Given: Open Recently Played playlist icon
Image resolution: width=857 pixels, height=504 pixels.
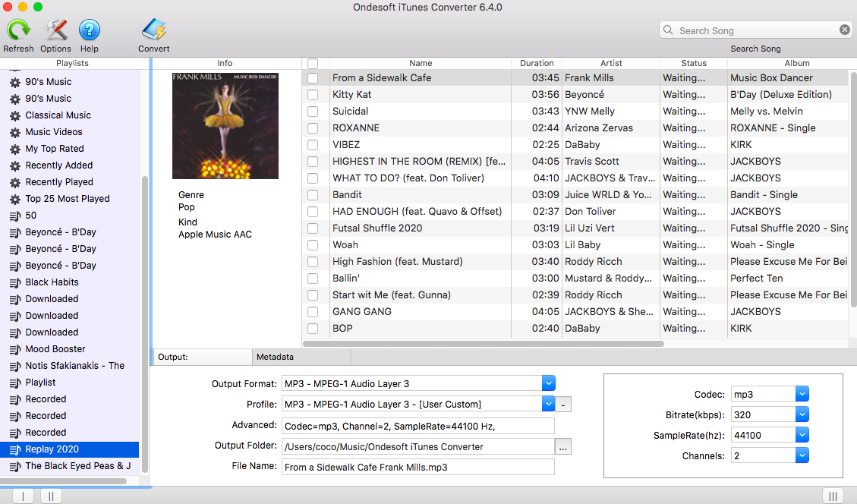Looking at the screenshot, I should click(15, 182).
